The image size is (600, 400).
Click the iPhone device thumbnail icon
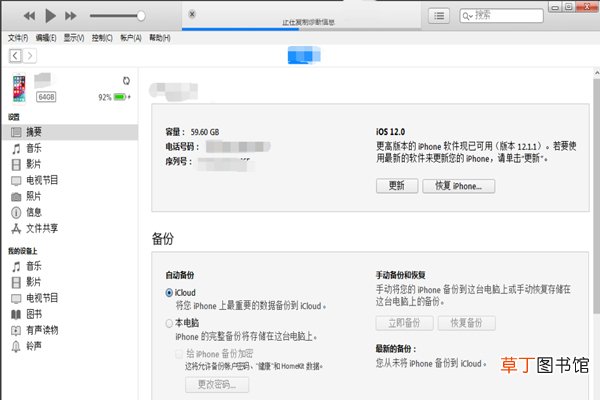pos(19,88)
